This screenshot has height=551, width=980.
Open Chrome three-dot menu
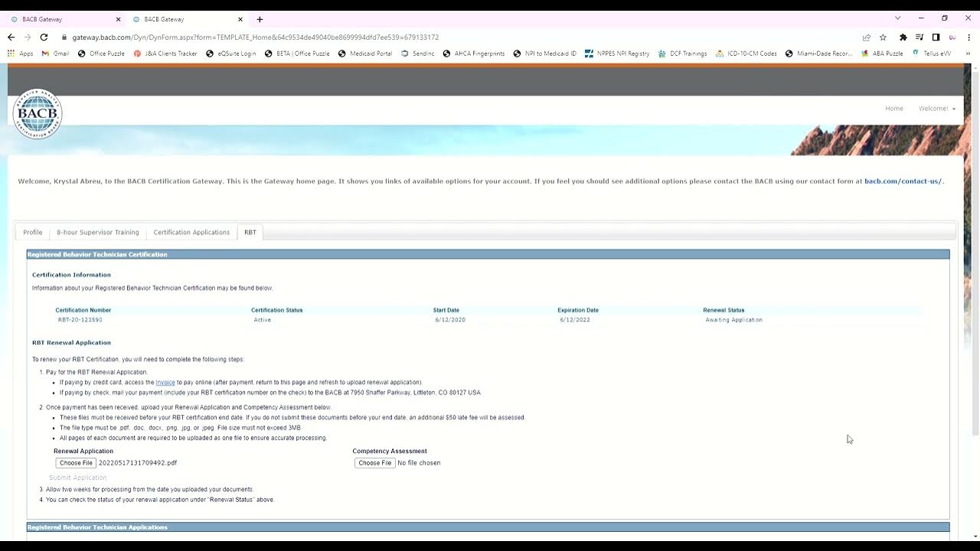(x=969, y=37)
